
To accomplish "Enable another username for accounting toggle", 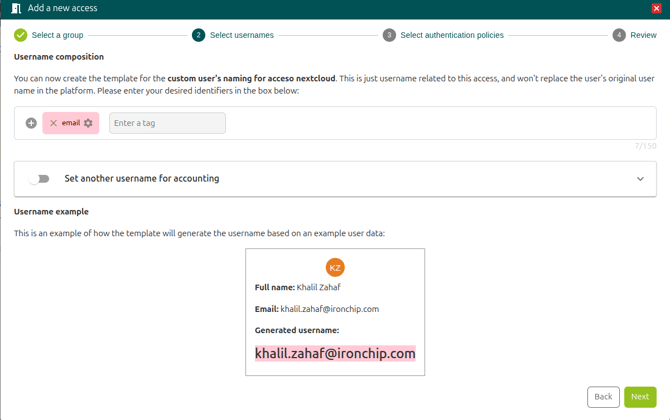I will point(39,179).
